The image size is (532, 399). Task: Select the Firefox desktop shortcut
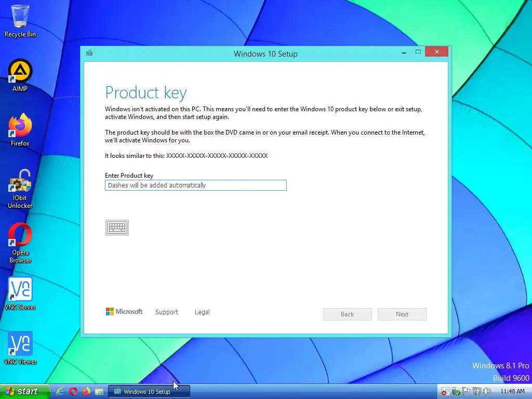(20, 130)
